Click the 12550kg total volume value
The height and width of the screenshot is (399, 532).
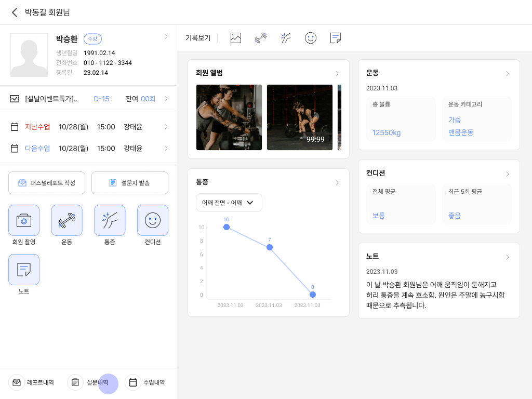(387, 132)
